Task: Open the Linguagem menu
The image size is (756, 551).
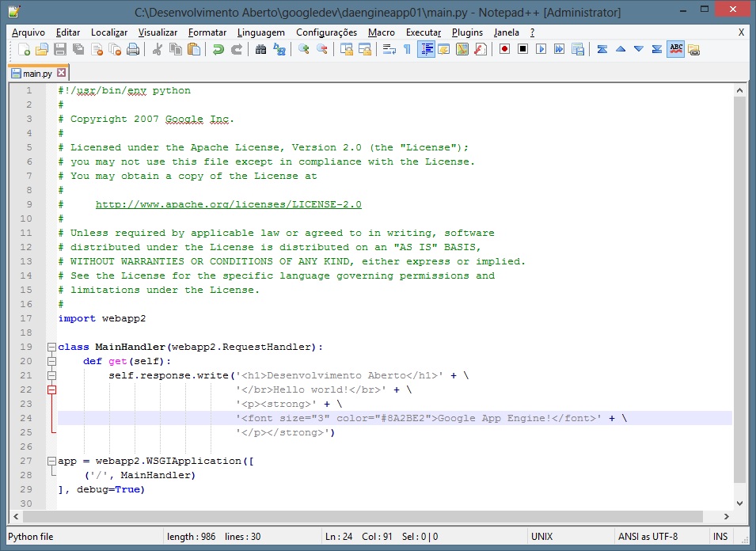Action: pyautogui.click(x=260, y=32)
